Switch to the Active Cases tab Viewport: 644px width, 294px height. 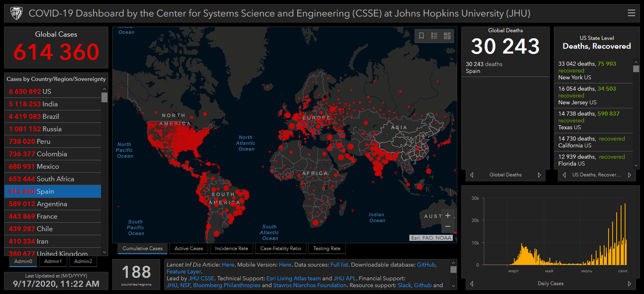coord(189,248)
